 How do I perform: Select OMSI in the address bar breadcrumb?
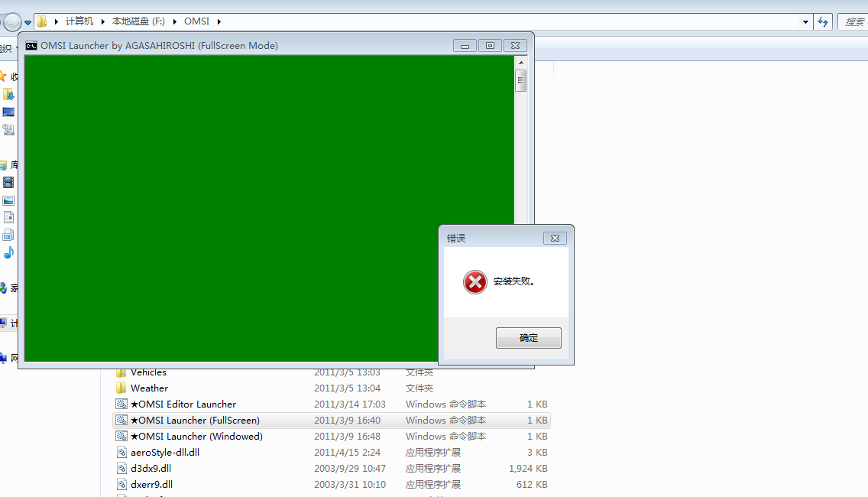point(196,21)
